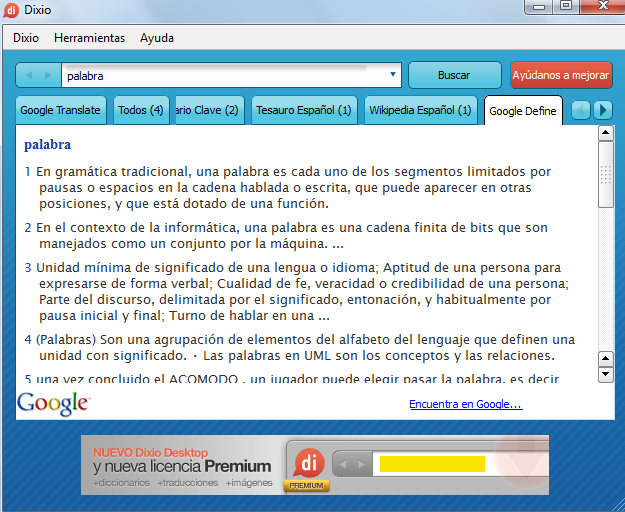The width and height of the screenshot is (625, 512).
Task: Open the Ayuda menu
Action: pos(157,38)
